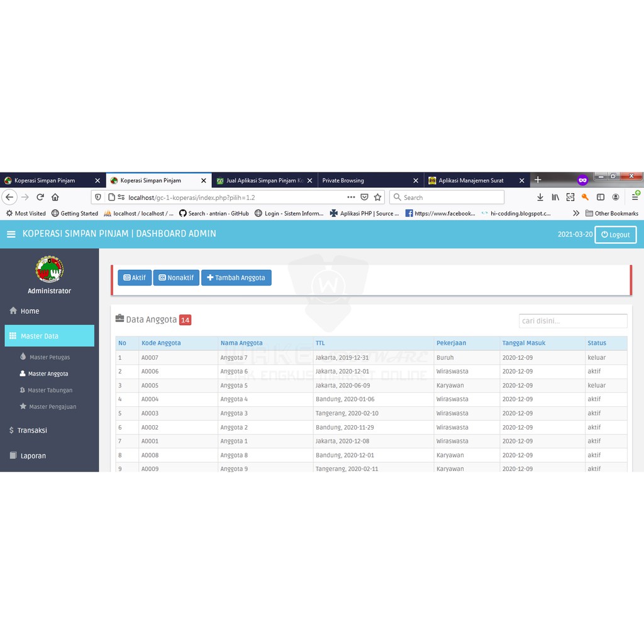Open the Firefox Library icon
644x644 pixels.
coord(554,197)
